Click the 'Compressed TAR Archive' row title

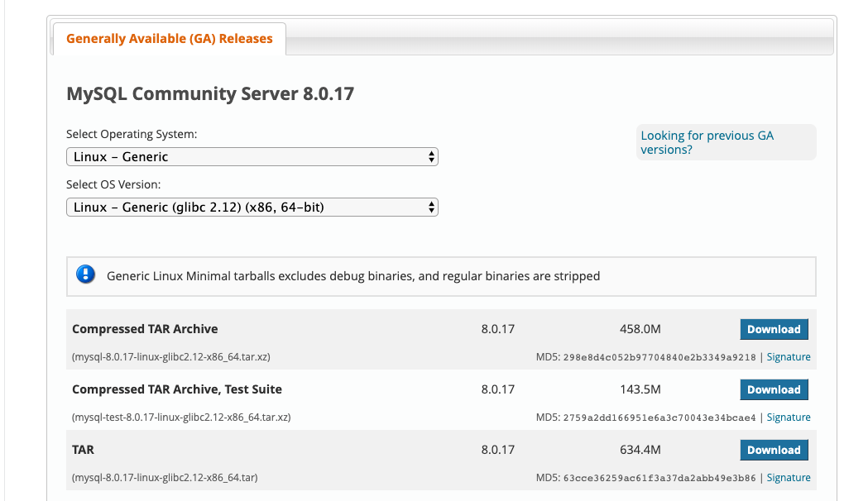(x=145, y=329)
